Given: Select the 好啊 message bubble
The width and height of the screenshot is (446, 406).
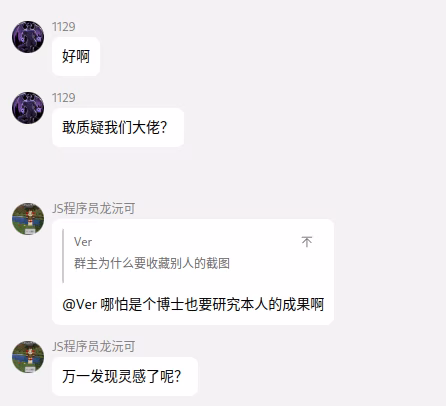Looking at the screenshot, I should 76,56.
